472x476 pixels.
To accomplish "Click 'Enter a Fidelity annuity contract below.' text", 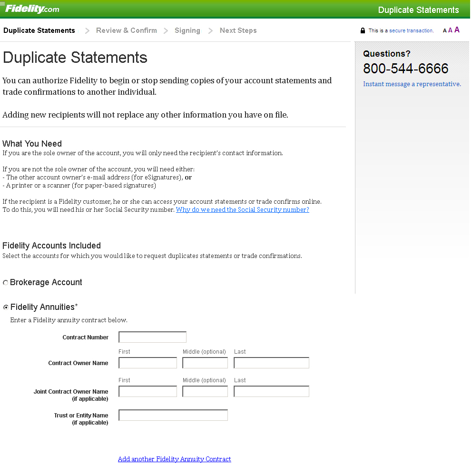I will pos(69,320).
